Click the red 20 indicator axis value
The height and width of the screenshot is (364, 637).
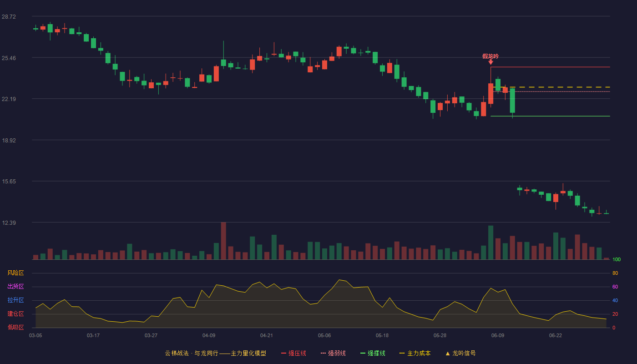coord(615,314)
